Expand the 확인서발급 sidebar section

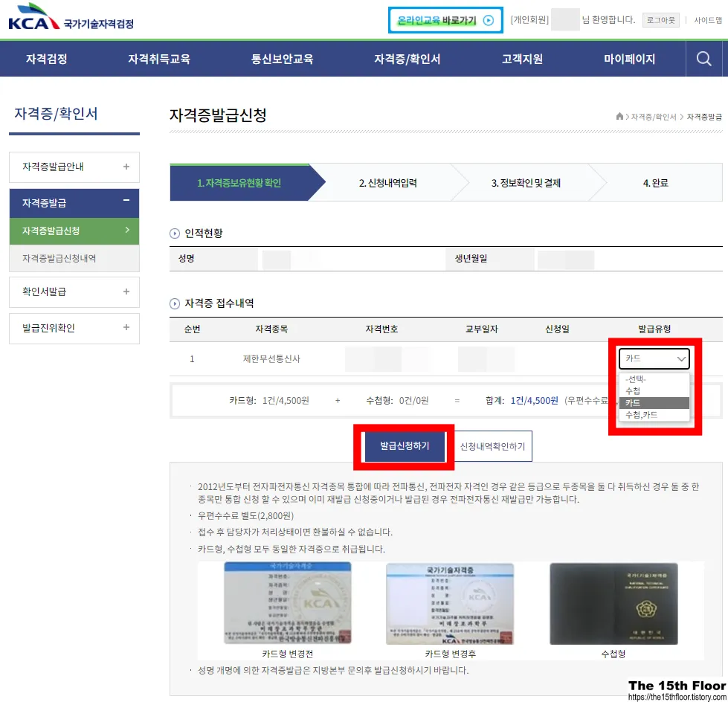point(74,292)
